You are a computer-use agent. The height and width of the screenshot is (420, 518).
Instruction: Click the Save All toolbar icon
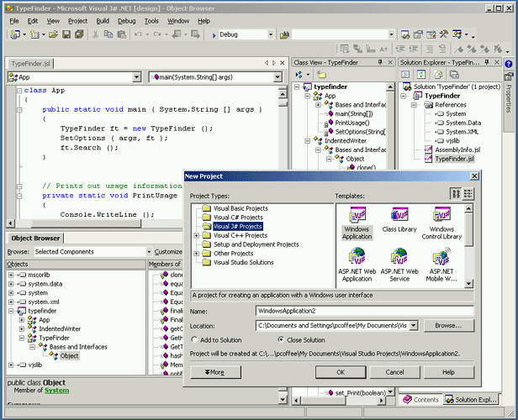[x=79, y=34]
